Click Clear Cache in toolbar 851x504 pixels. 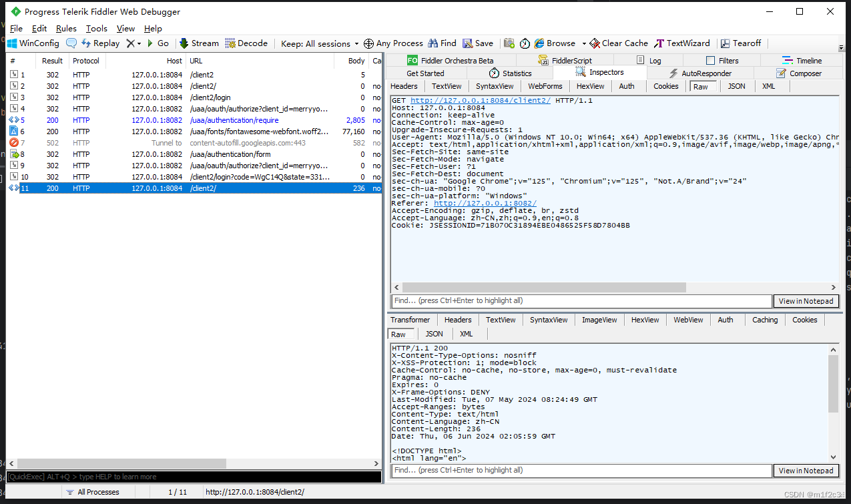point(619,43)
